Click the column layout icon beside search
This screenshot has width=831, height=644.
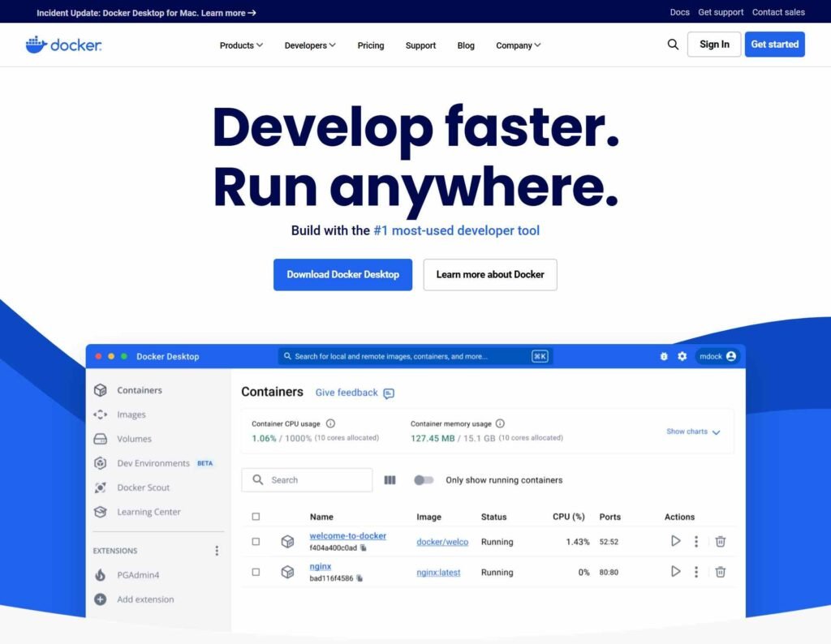[390, 480]
